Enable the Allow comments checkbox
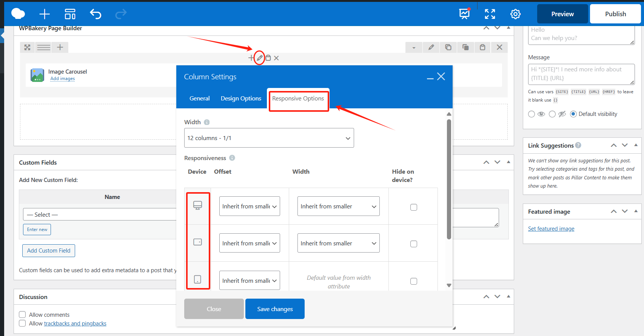The width and height of the screenshot is (644, 336). [x=22, y=314]
